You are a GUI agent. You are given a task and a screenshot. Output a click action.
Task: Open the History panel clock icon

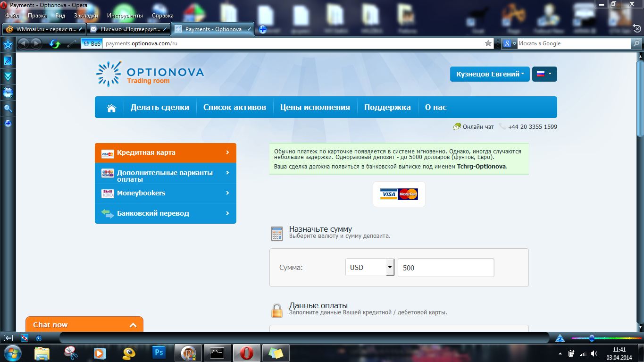point(8,93)
